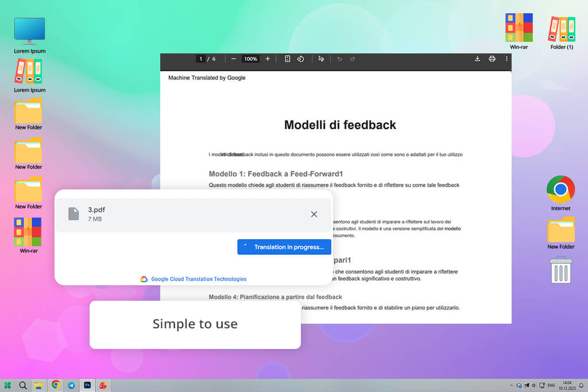Click the Machine Translated by Google text
588x392 pixels.
coord(207,77)
